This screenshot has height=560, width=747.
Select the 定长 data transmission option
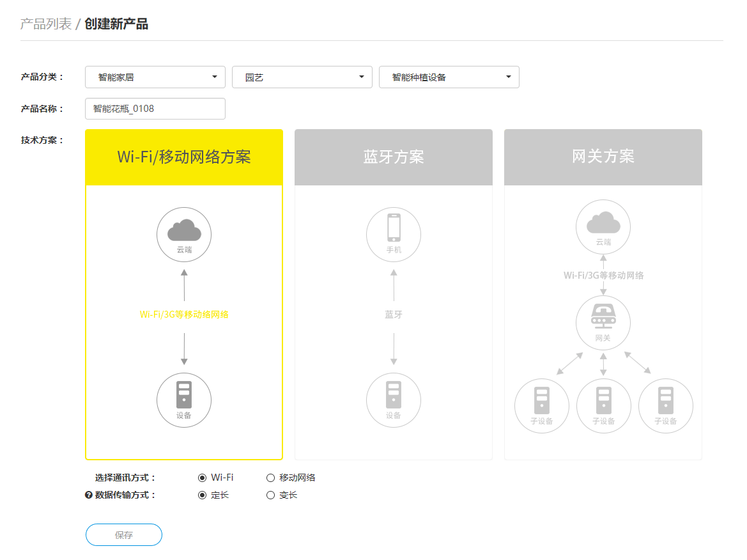click(x=203, y=495)
